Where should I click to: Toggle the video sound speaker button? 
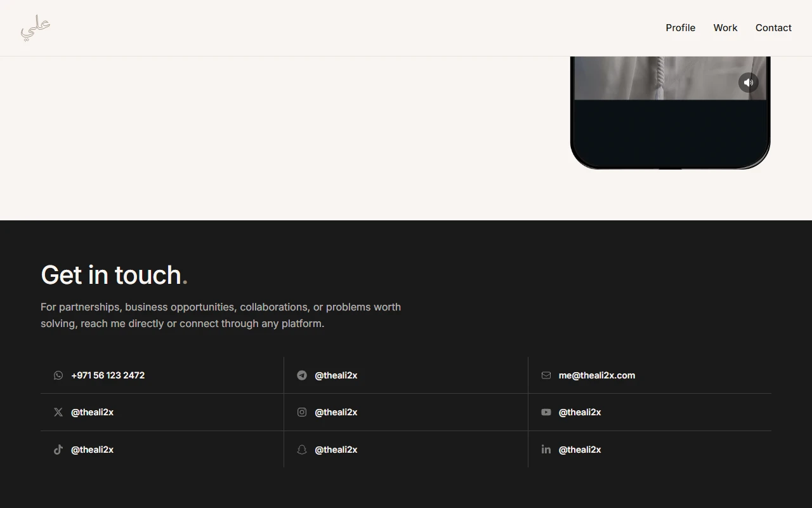pyautogui.click(x=749, y=83)
